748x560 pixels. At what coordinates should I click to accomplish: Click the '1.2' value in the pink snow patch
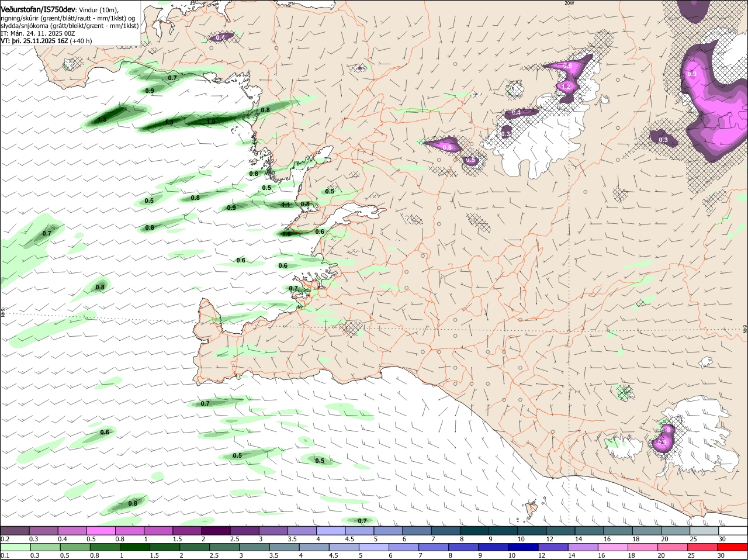click(566, 87)
